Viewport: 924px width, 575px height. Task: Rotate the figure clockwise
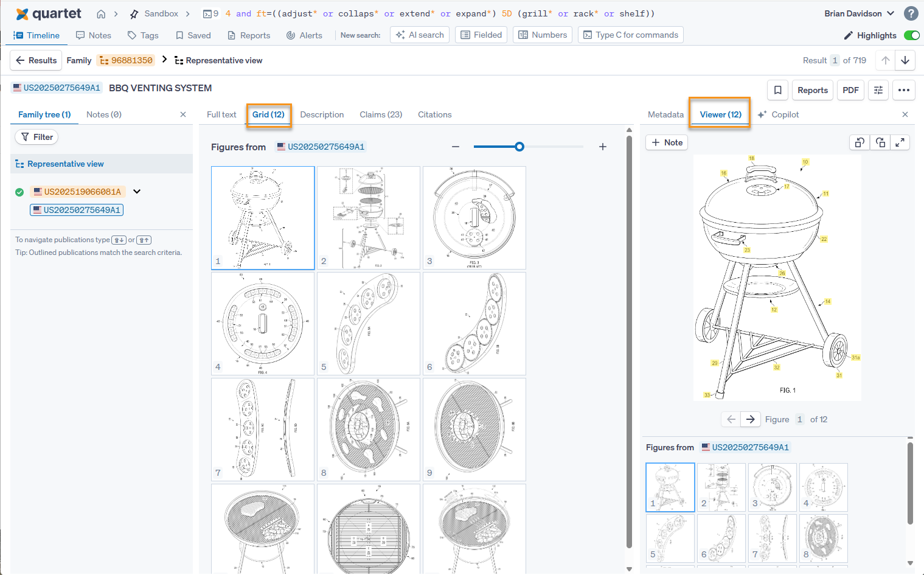tap(880, 142)
